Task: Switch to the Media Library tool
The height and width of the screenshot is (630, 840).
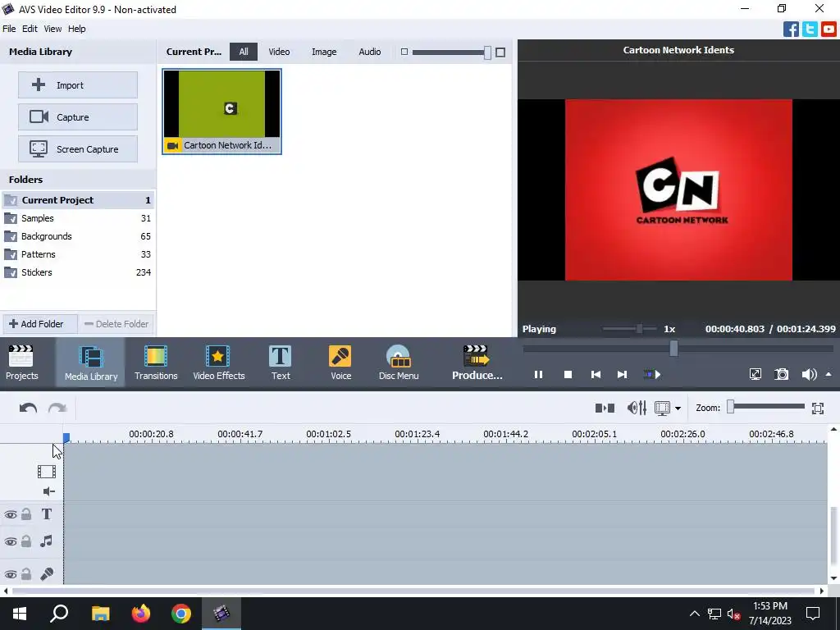Action: [x=90, y=362]
